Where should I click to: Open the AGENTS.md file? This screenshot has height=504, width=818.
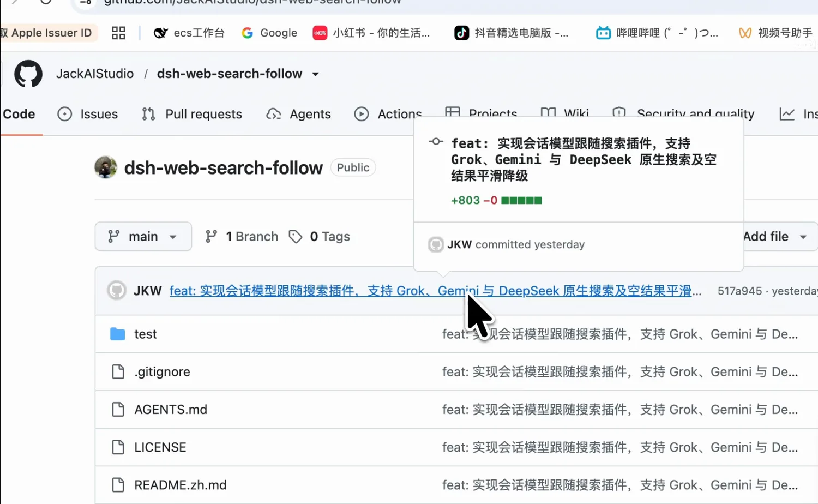(171, 409)
